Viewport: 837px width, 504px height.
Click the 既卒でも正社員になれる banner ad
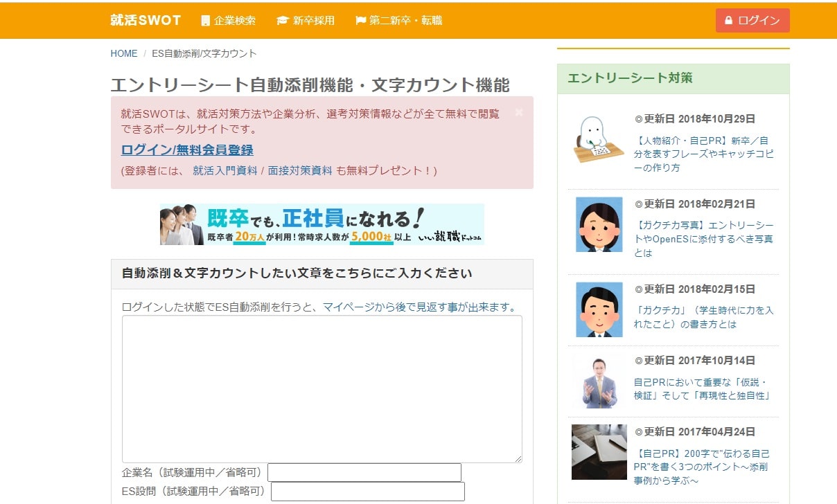tap(322, 224)
